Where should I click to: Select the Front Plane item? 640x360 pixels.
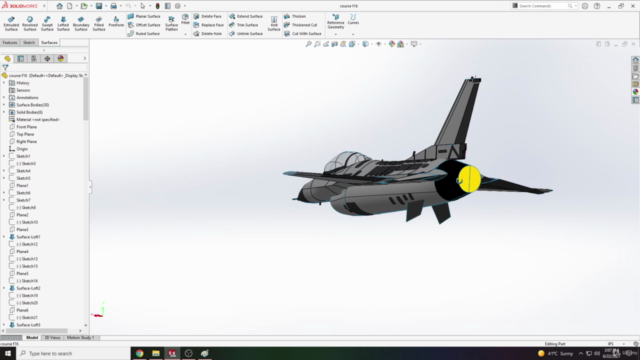23,127
